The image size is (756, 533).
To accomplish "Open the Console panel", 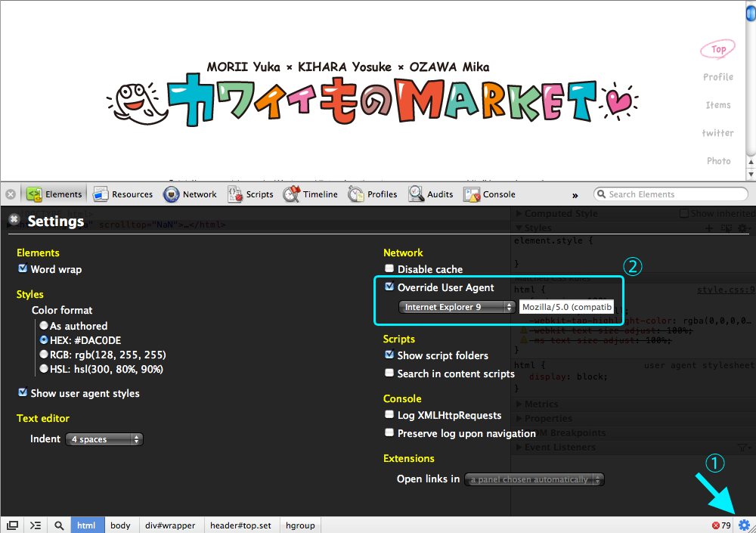I will click(489, 194).
